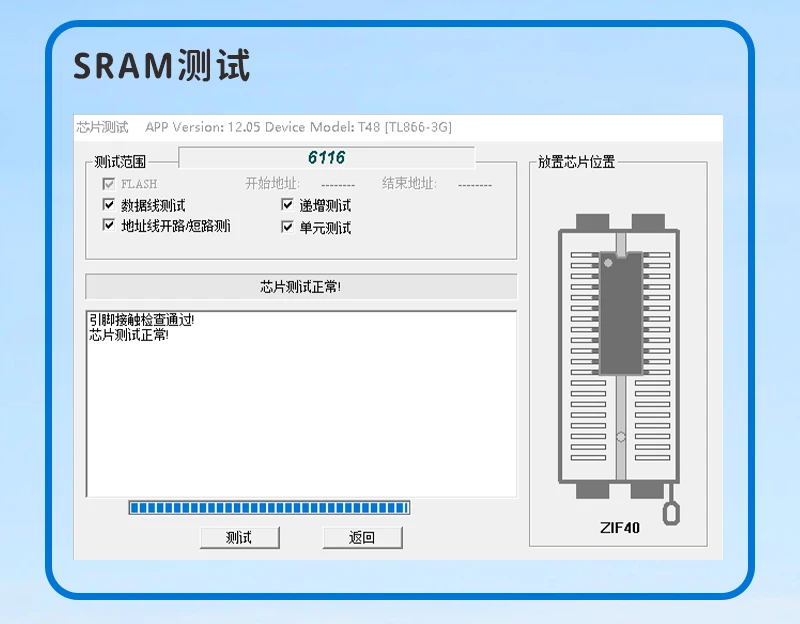
Task: Click the ZIF40 socket chip diagram
Action: point(619,356)
